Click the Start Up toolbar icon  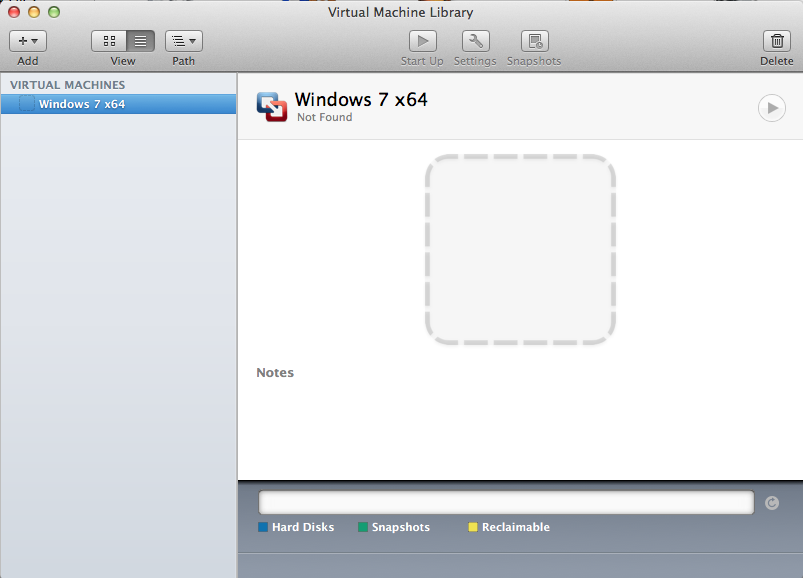(421, 40)
